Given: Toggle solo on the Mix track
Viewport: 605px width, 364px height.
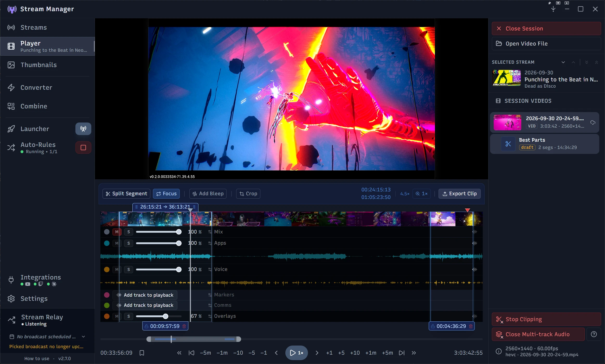Looking at the screenshot, I should [128, 232].
